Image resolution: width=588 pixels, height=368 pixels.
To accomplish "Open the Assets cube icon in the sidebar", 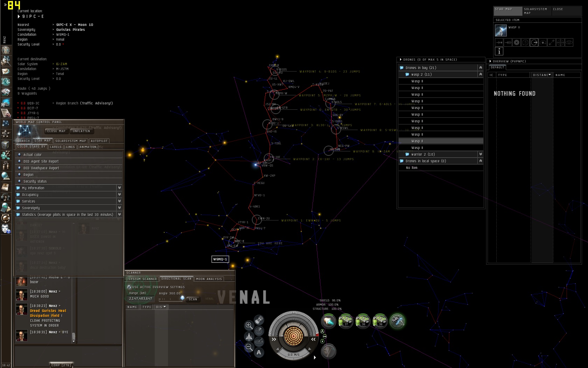I will tap(6, 145).
